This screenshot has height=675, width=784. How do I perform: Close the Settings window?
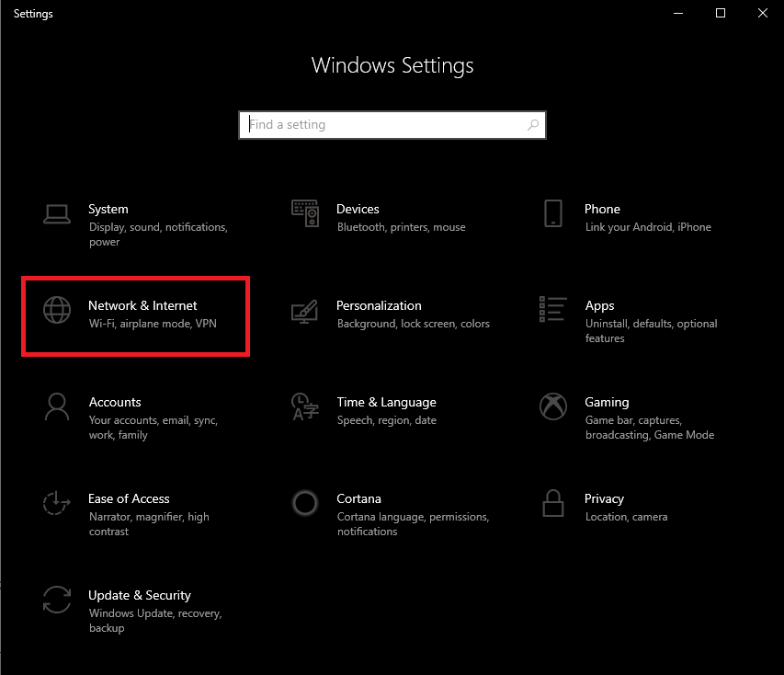pos(763,13)
